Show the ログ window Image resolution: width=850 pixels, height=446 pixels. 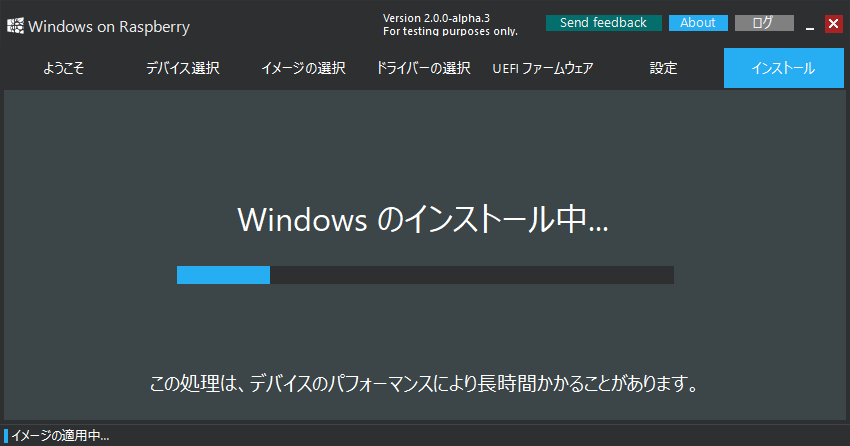pos(764,23)
